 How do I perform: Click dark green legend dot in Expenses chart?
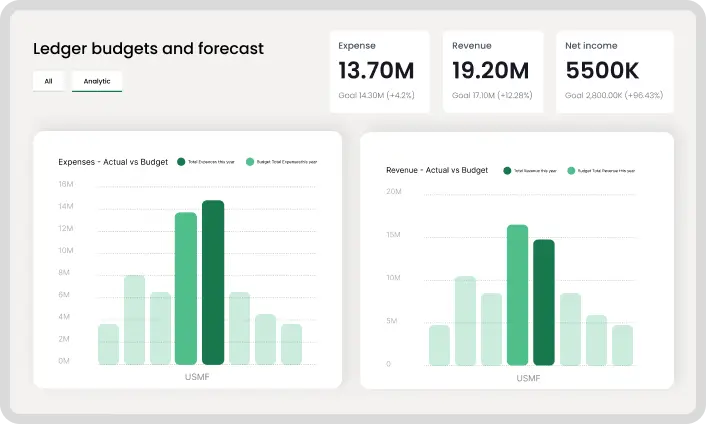(181, 161)
